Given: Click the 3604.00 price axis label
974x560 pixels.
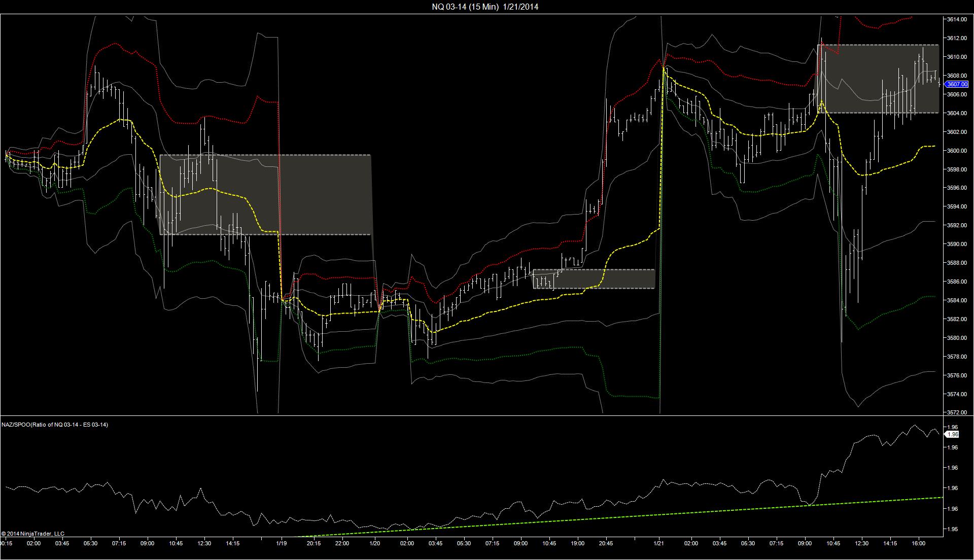Looking at the screenshot, I should [x=957, y=113].
